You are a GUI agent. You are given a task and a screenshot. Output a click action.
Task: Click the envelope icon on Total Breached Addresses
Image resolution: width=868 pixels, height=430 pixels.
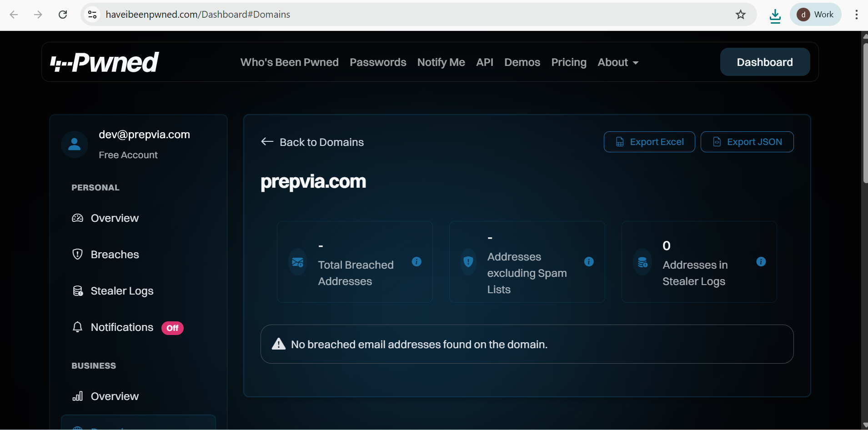[298, 262]
